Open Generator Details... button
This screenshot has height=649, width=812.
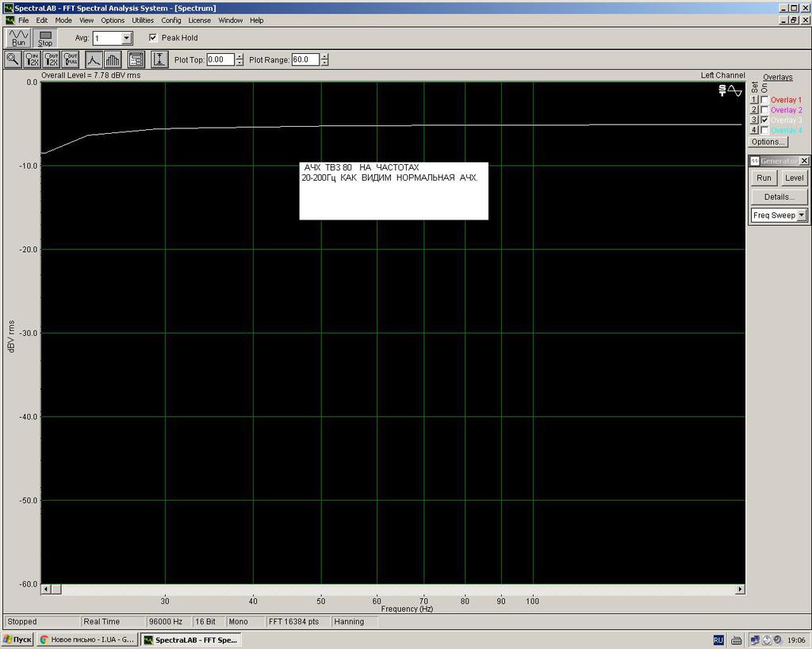click(779, 197)
